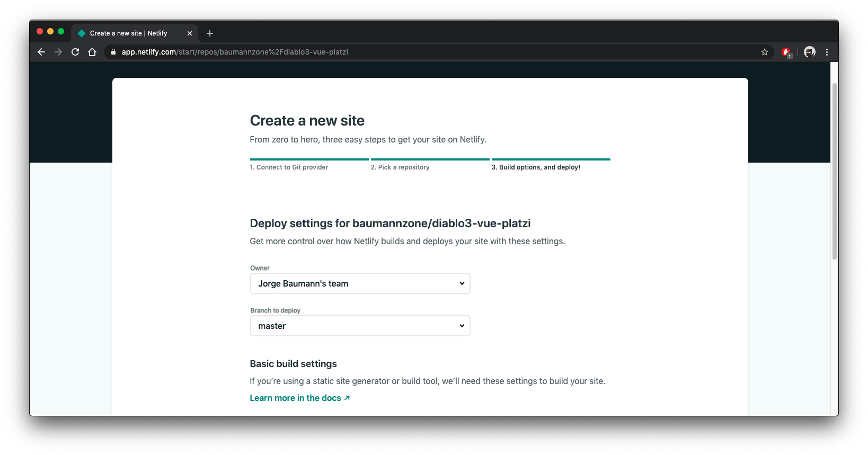Click the Deploy settings for baumannzone/diablo3-vue-platzi heading

point(391,224)
